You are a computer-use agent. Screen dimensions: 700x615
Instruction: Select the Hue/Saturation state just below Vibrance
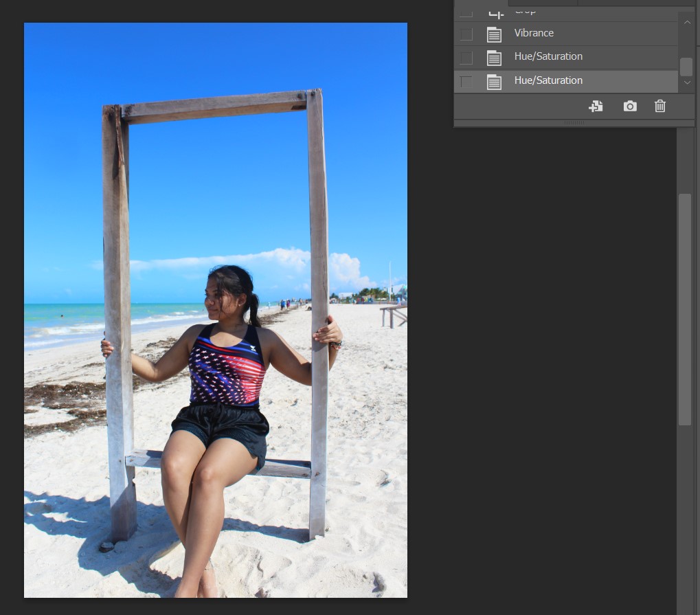tap(548, 56)
